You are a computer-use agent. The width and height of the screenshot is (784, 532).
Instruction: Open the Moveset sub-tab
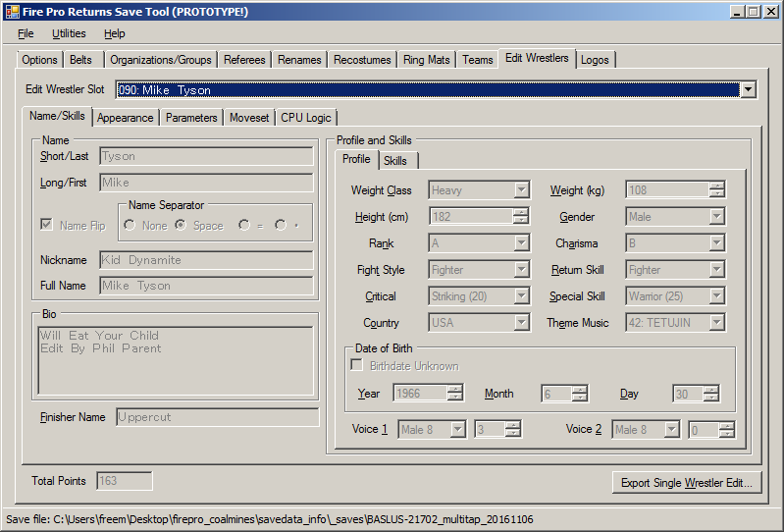(249, 118)
